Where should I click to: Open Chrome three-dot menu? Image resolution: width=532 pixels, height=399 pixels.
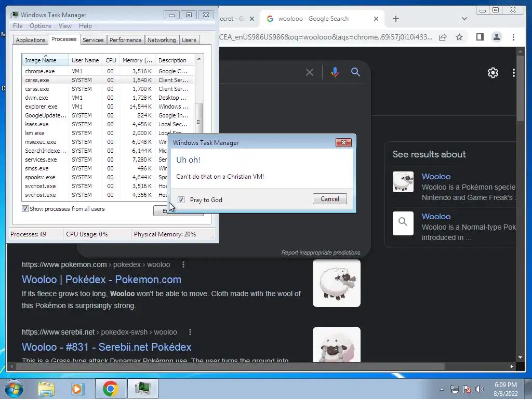pyautogui.click(x=513, y=37)
